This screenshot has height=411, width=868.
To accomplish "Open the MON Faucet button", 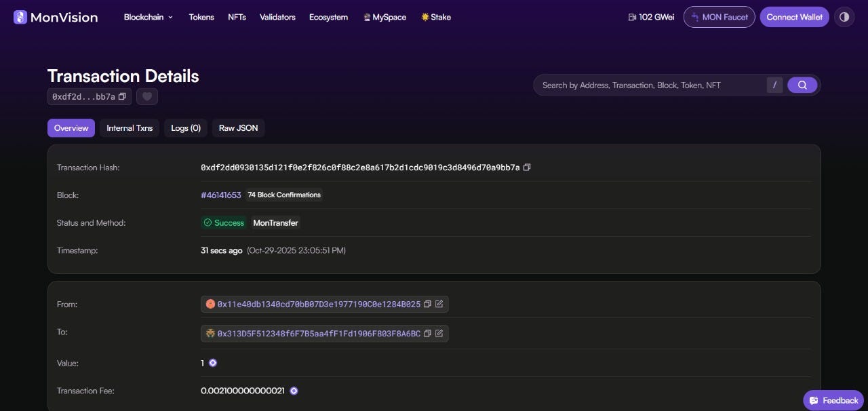I will pos(719,17).
